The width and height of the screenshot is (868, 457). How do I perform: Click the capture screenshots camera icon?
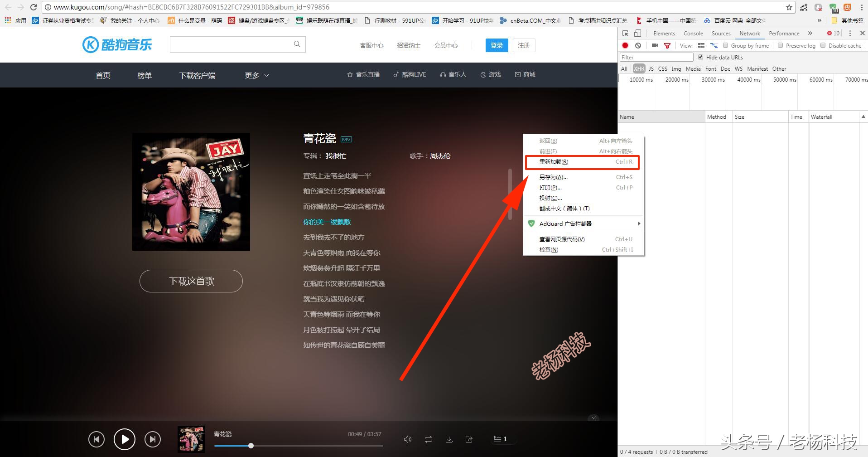pyautogui.click(x=655, y=45)
